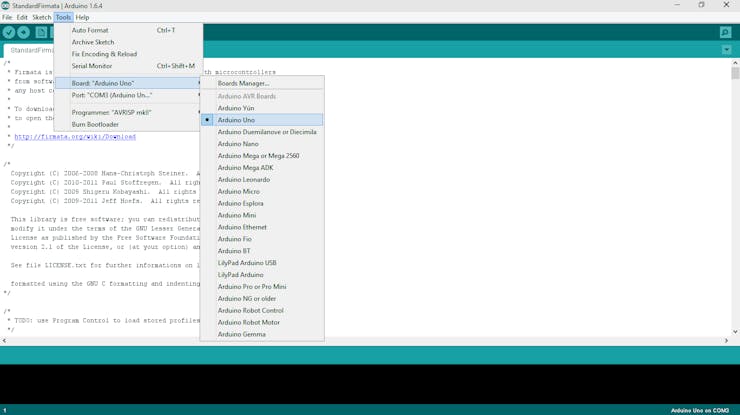The width and height of the screenshot is (740, 415).
Task: Click the New sketch toolbar icon
Action: 41,33
